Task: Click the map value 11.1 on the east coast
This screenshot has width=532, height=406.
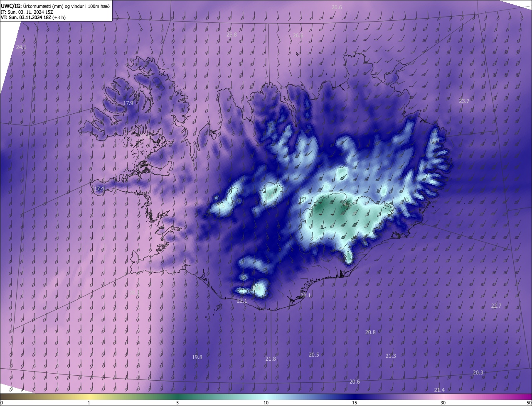Action: 434,141
